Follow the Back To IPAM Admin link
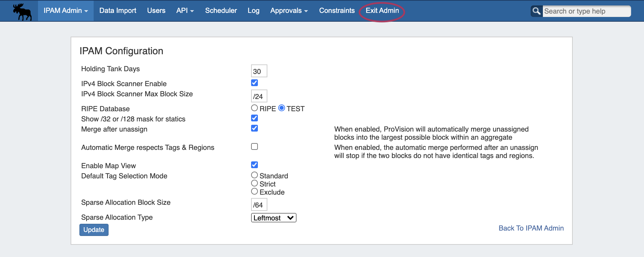 click(x=531, y=228)
